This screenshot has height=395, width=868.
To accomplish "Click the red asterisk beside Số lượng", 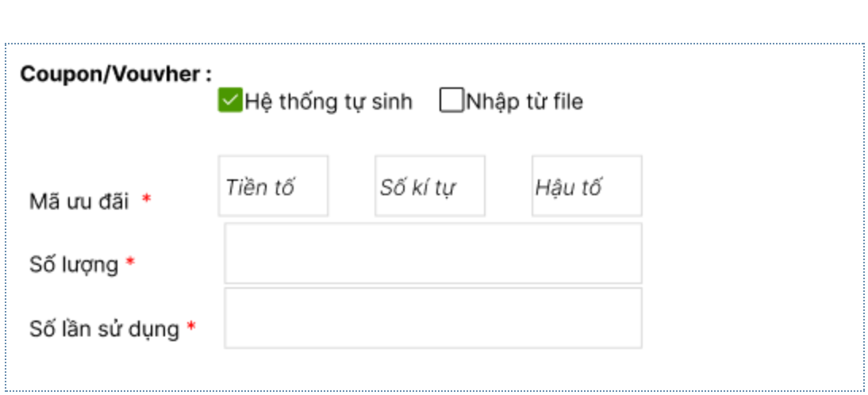I will [130, 264].
